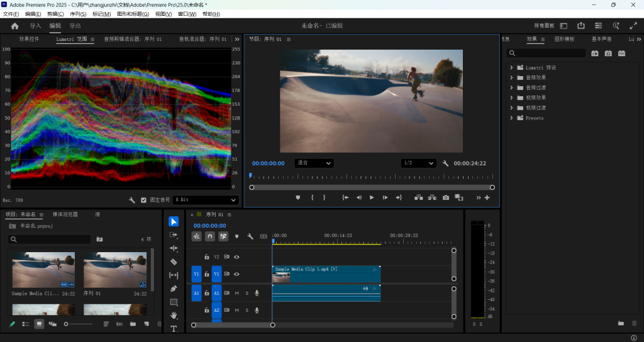Toggle lock on V2 track
The width and height of the screenshot is (644, 342).
coord(206,257)
